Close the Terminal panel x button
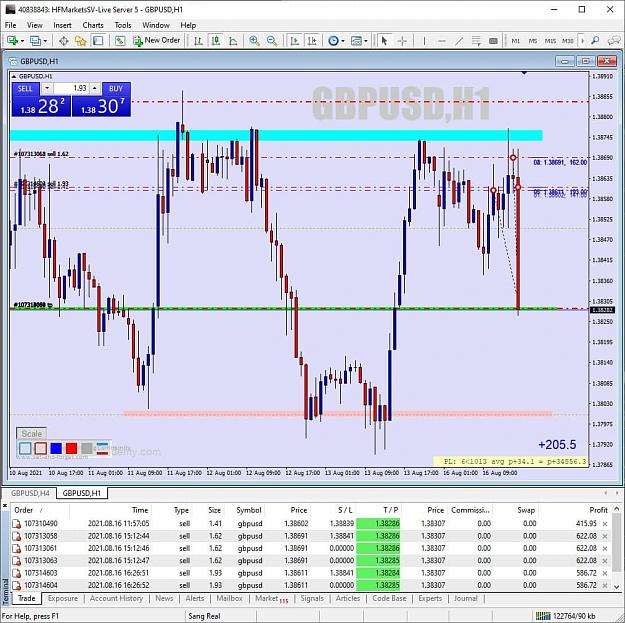 point(5,506)
